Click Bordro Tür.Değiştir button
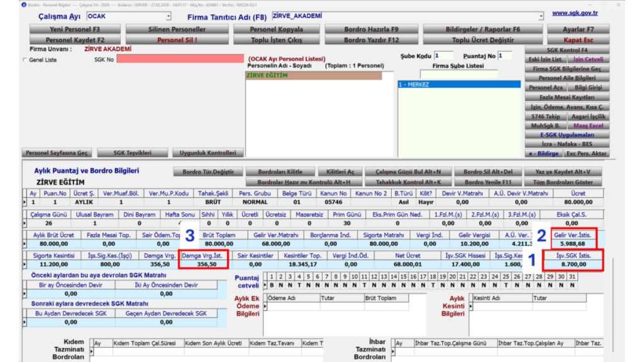The width and height of the screenshot is (644, 362). (208, 172)
